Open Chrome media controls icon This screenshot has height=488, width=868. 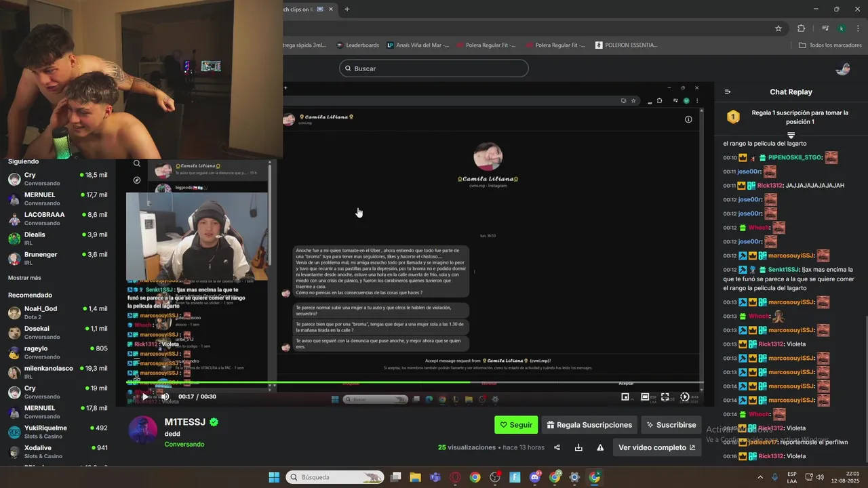825,28
